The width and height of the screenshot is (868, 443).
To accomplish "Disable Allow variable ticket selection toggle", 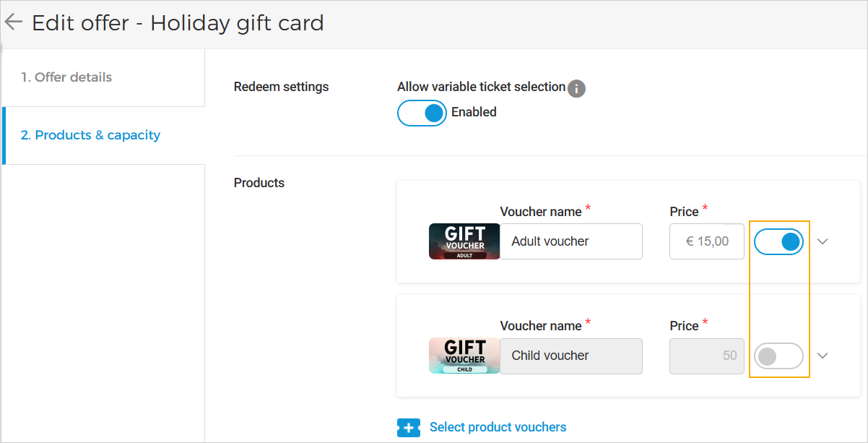I will [422, 113].
